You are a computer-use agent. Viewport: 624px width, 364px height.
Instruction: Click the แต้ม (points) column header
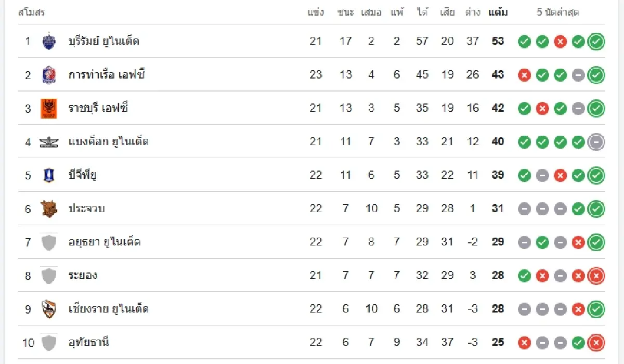498,12
